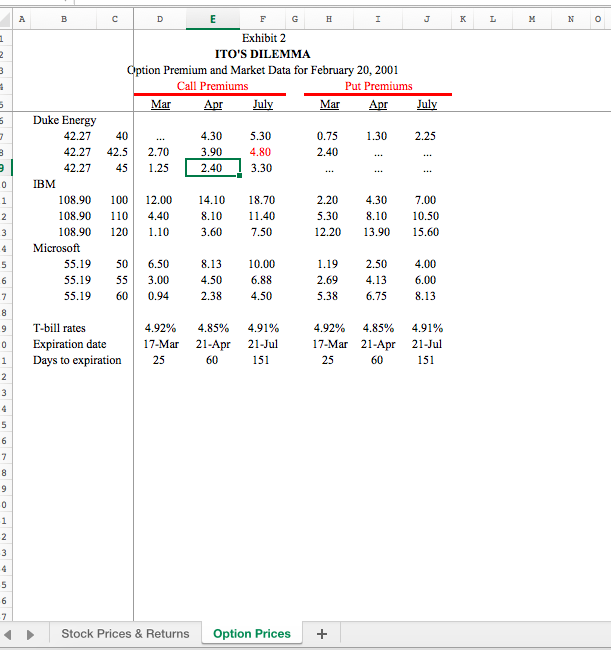Select put-side 21-Jul expiration date cell

pos(427,344)
